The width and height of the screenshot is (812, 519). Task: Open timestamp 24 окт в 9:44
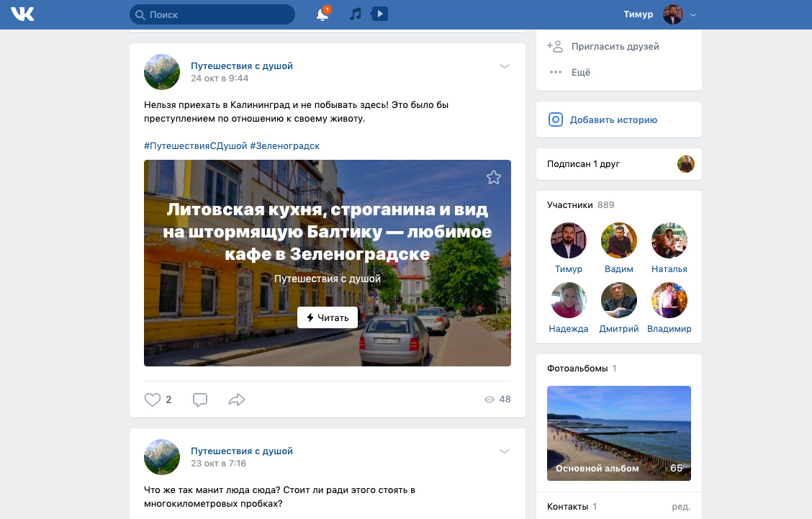point(220,78)
